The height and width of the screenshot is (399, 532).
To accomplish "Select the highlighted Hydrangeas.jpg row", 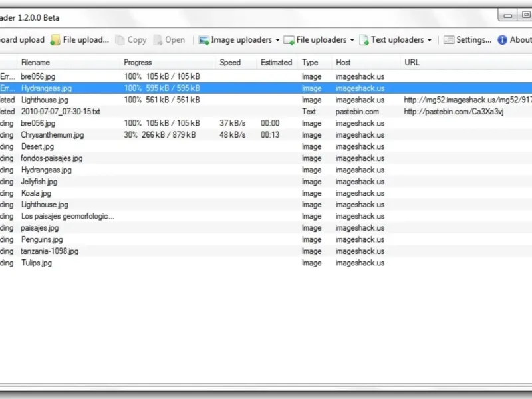I will [266, 88].
